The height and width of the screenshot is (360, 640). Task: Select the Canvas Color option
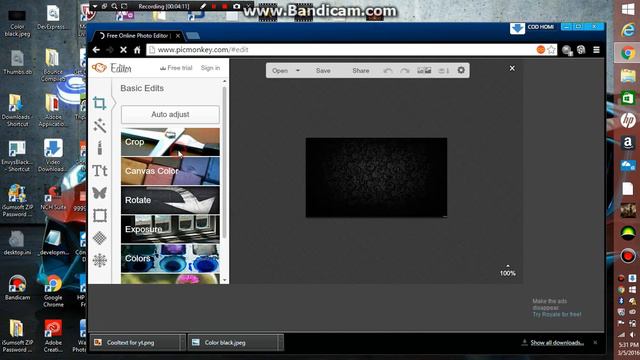pos(170,171)
